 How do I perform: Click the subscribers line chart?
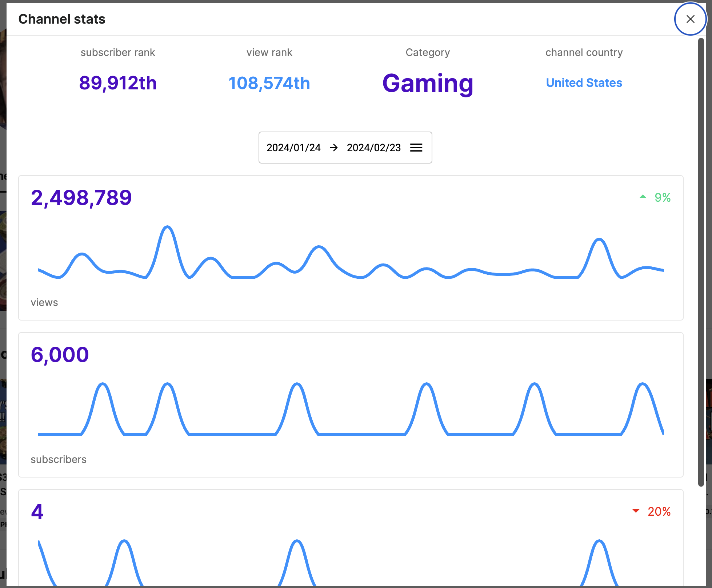pos(351,409)
